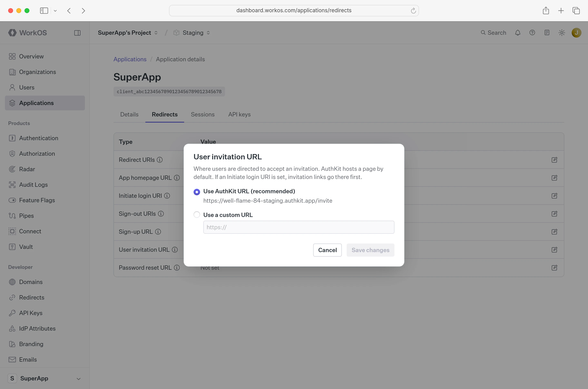The height and width of the screenshot is (389, 588).
Task: Click the Pipes icon in sidebar
Action: click(x=12, y=216)
